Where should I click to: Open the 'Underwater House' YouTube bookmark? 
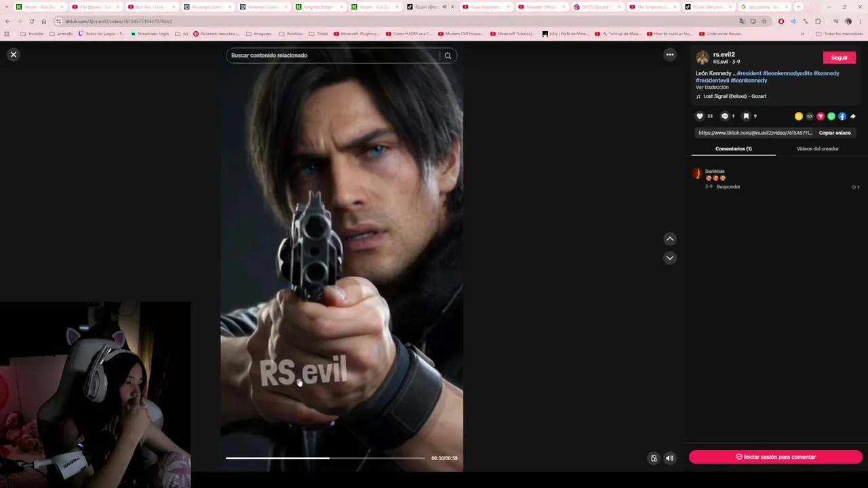coord(721,33)
